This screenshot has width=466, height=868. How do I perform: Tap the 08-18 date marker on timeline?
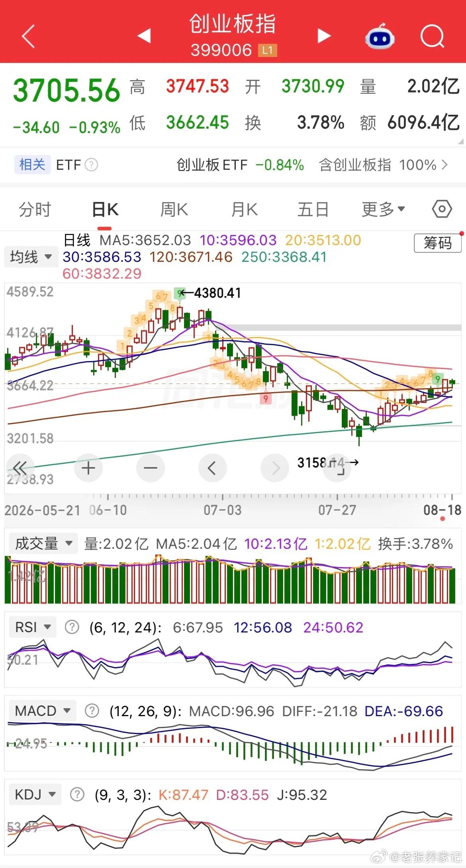[x=443, y=510]
